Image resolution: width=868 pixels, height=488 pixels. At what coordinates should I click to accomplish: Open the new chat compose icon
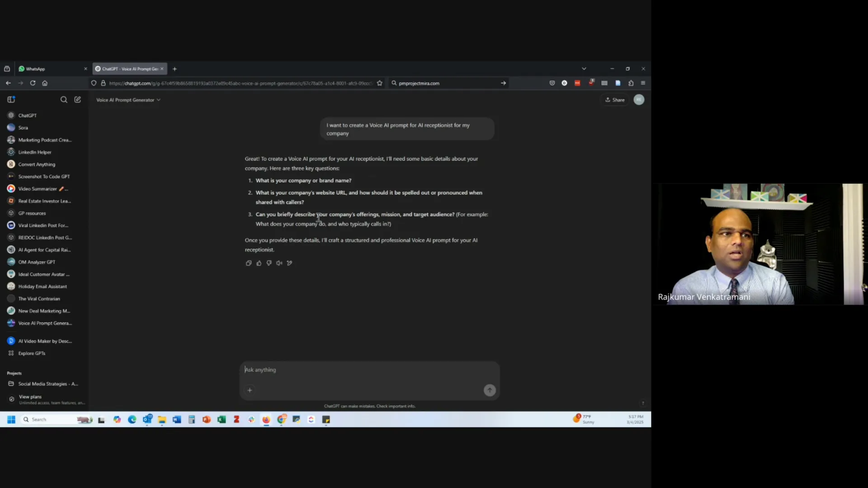[78, 99]
